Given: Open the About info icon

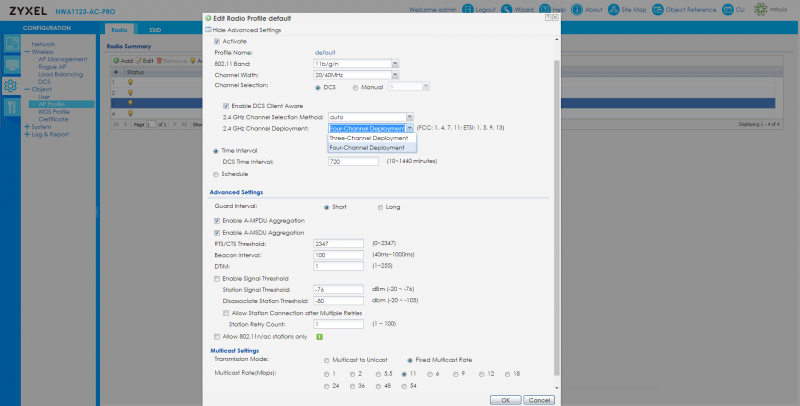Looking at the screenshot, I should point(577,10).
